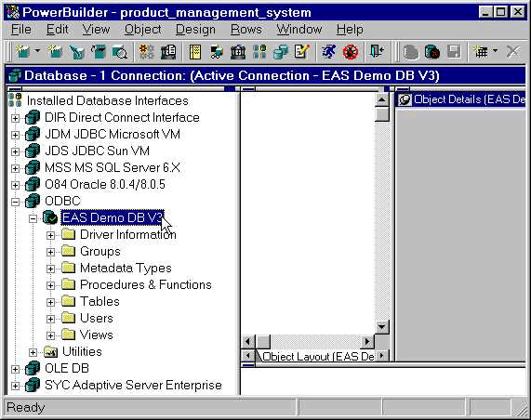Open the Library (building) toolbar icon

coord(238,52)
